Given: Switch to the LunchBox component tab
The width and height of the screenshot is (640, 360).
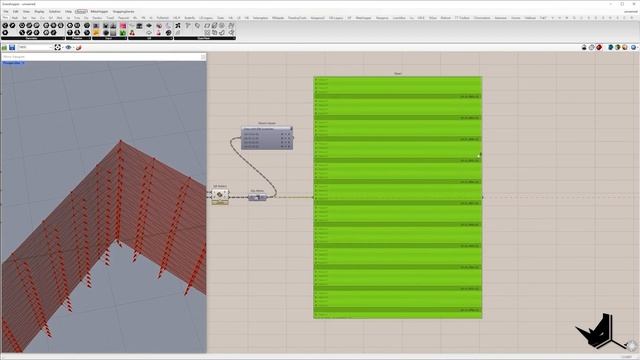Looking at the screenshot, I should (x=399, y=18).
